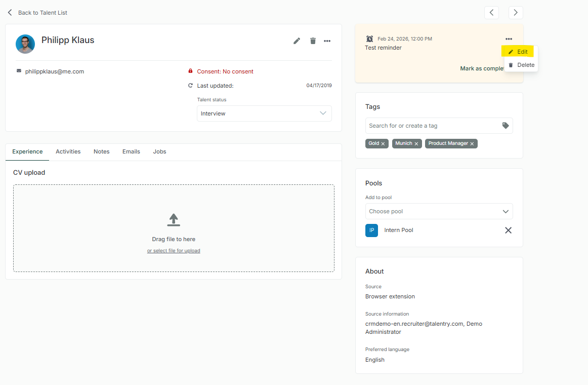This screenshot has width=588, height=385.
Task: Go to previous talent with left arrow
Action: tap(491, 13)
